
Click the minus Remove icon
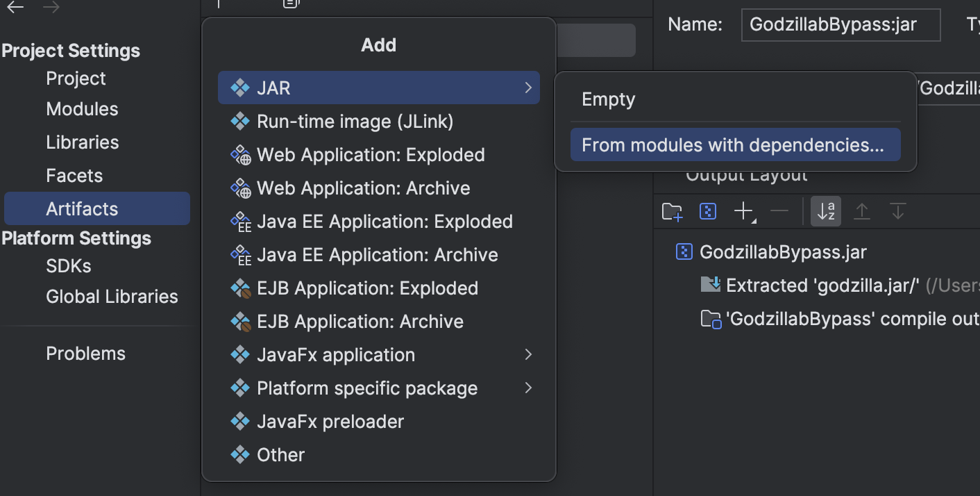pyautogui.click(x=779, y=212)
